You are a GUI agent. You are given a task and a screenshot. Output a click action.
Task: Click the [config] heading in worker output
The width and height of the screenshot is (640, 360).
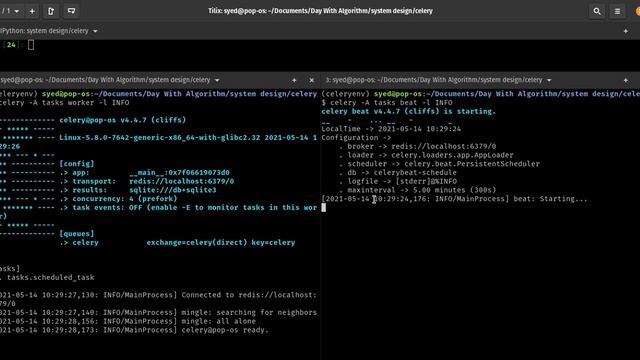tap(76, 164)
